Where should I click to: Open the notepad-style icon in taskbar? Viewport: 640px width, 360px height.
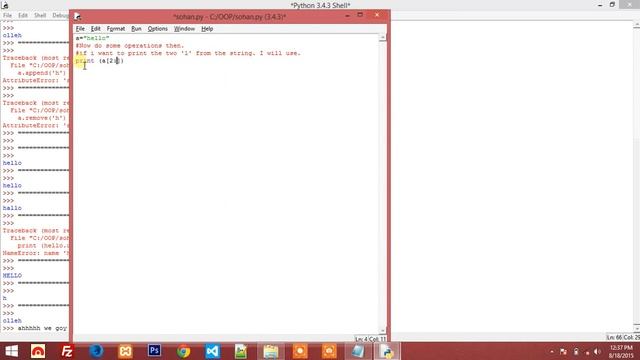click(358, 351)
